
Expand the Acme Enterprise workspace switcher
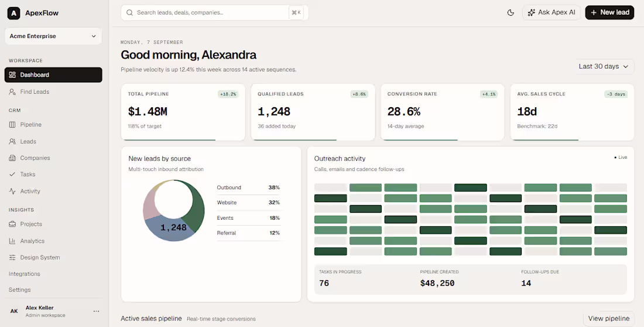tap(53, 36)
